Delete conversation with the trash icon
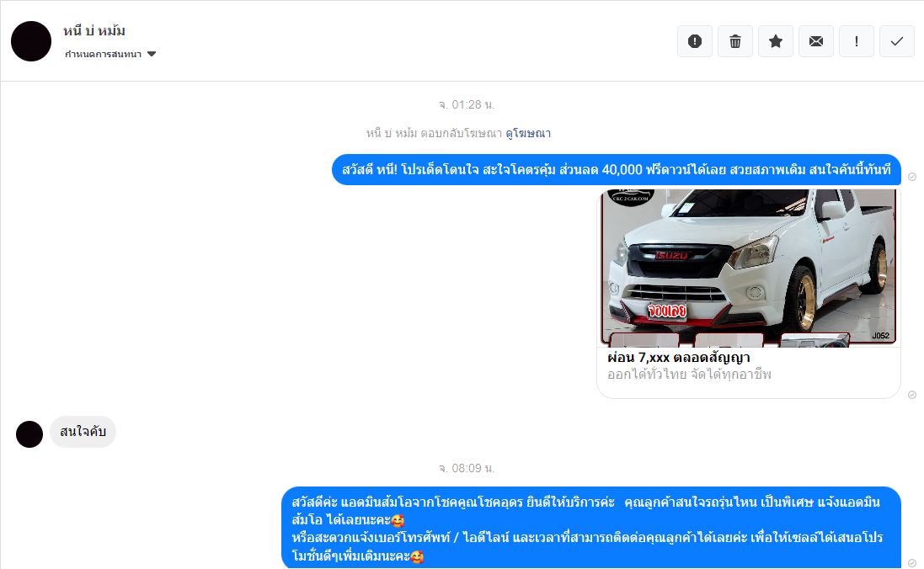Image resolution: width=924 pixels, height=569 pixels. click(x=735, y=41)
